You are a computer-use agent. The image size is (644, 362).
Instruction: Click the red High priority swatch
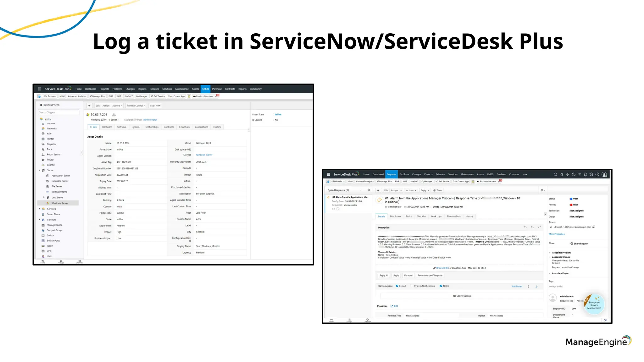click(x=571, y=205)
